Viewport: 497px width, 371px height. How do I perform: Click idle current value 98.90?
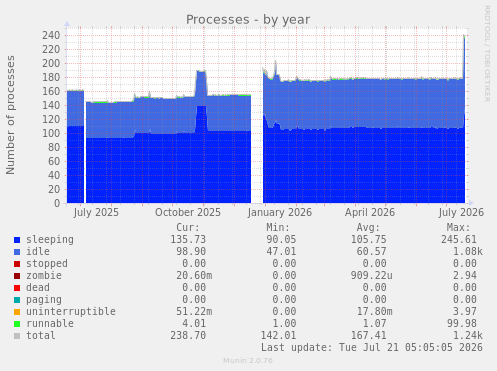pyautogui.click(x=191, y=252)
